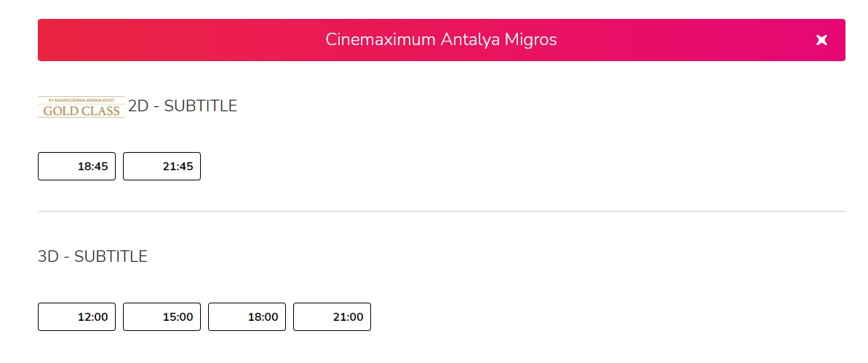
Task: Pick the final 3D showtime of the day
Action: click(x=333, y=316)
